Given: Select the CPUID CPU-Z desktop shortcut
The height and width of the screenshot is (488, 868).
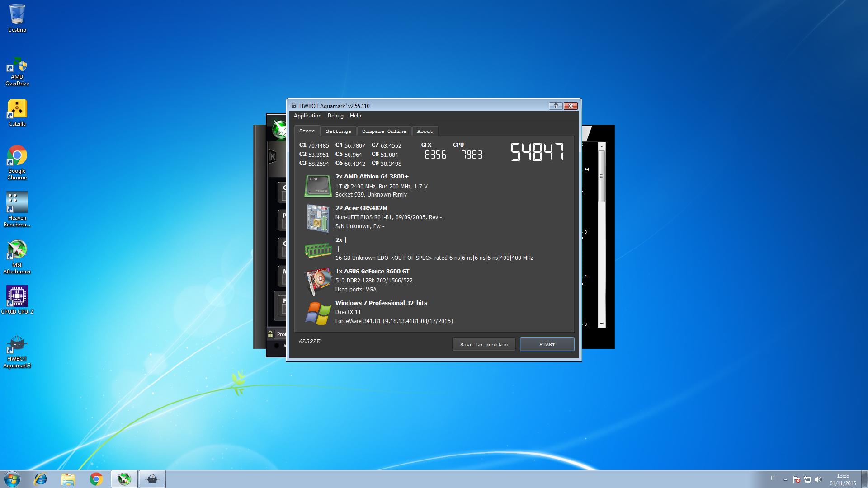Looking at the screenshot, I should tap(17, 300).
